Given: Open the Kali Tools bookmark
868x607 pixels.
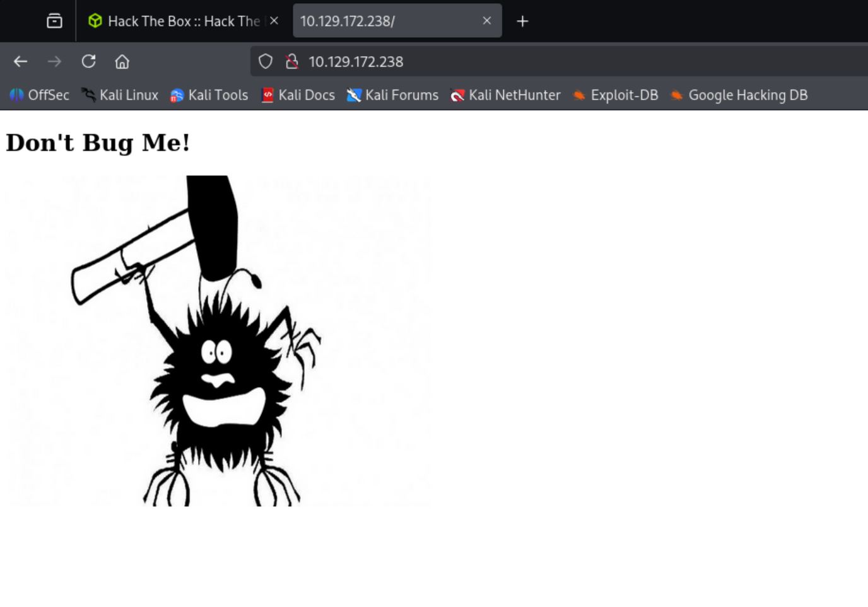Looking at the screenshot, I should click(x=209, y=95).
